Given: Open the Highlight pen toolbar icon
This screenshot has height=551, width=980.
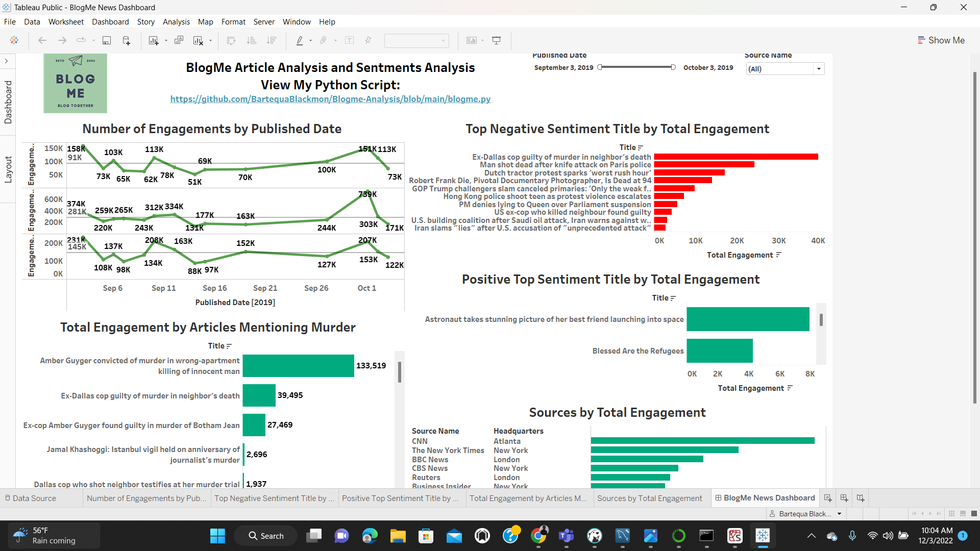Looking at the screenshot, I should point(300,40).
